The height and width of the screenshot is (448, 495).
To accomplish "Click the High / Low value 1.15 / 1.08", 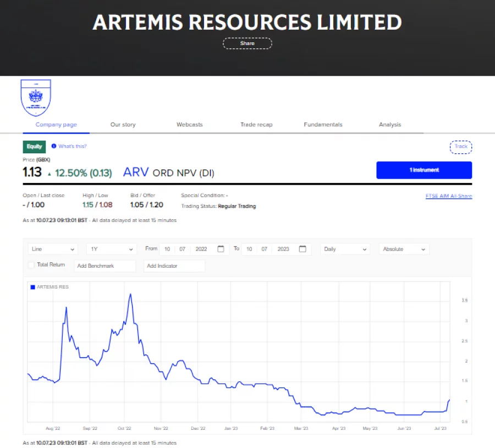I will 97,204.
